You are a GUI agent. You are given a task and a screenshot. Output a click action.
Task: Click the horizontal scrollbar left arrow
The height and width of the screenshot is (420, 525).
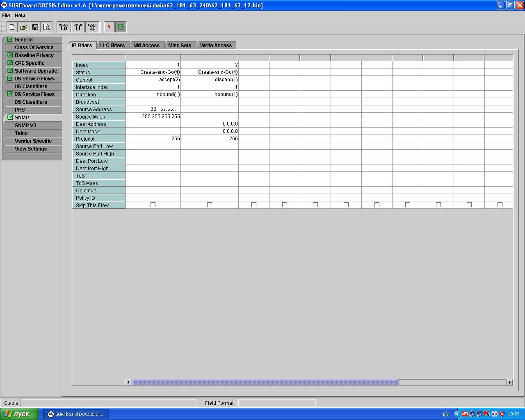pyautogui.click(x=128, y=382)
